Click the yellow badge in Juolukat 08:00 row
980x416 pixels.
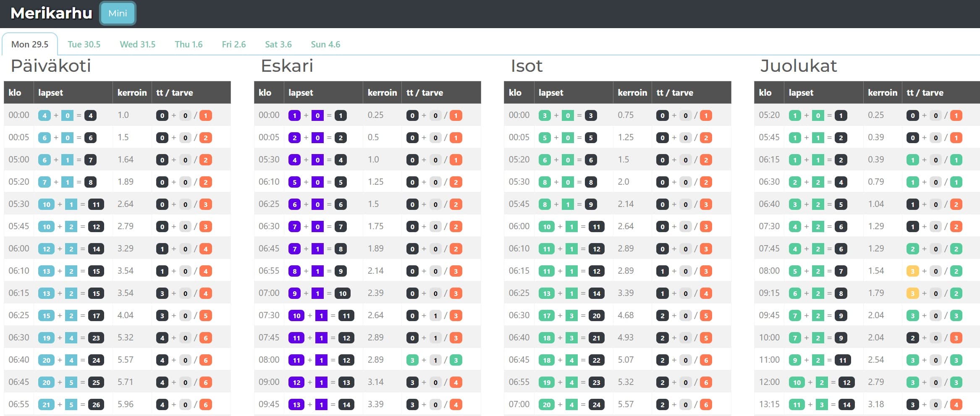(912, 271)
